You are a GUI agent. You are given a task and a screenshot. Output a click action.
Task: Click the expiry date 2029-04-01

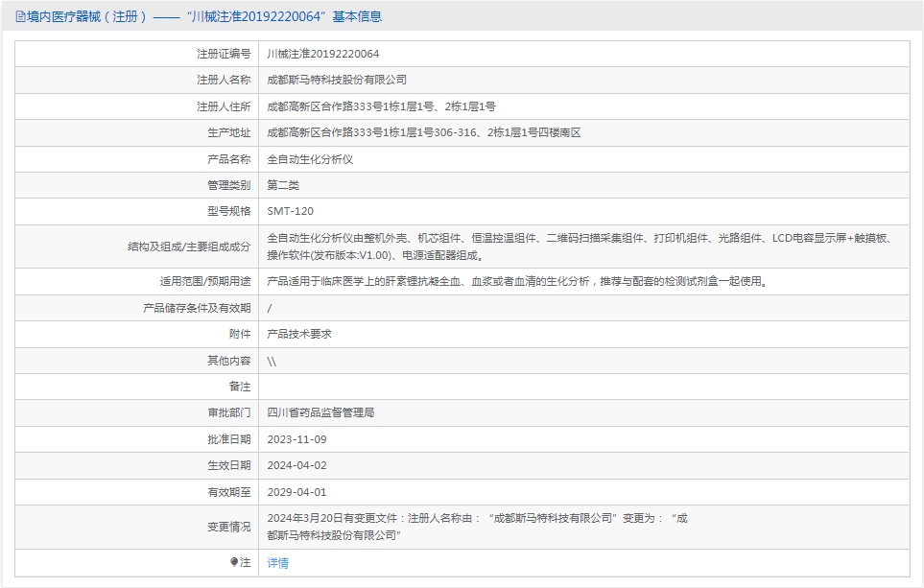(296, 492)
